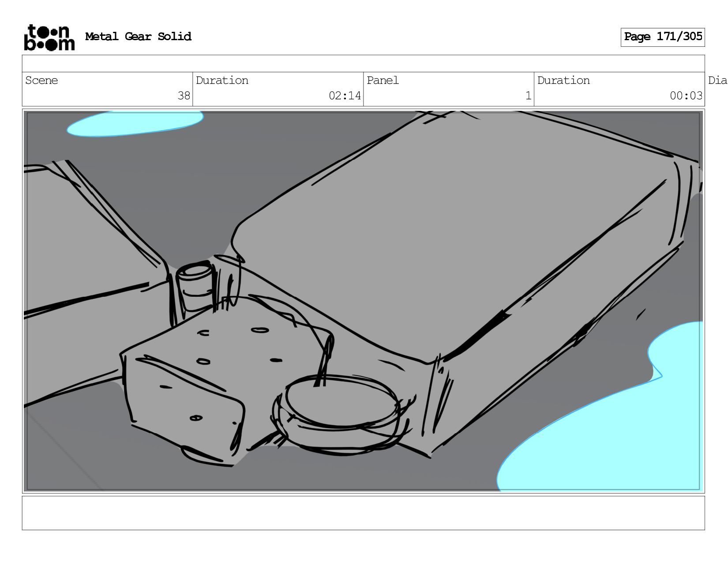Click the storyboard panel drawing

364,301
